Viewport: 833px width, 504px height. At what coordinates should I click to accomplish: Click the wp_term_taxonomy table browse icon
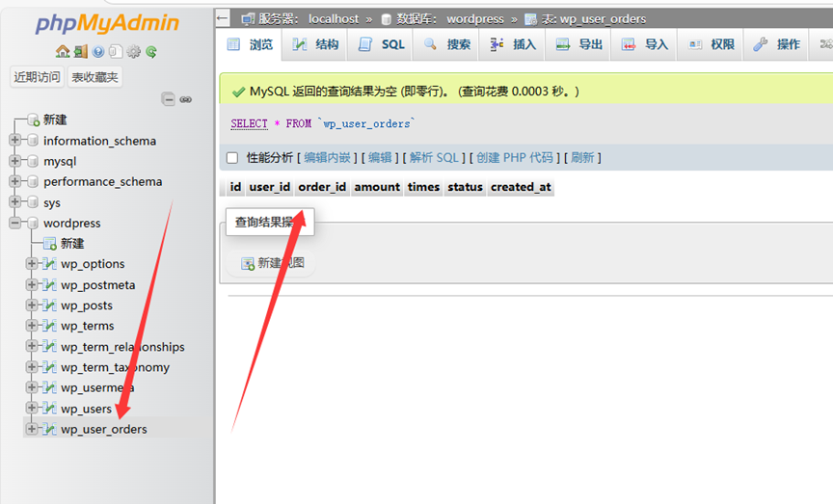point(49,367)
